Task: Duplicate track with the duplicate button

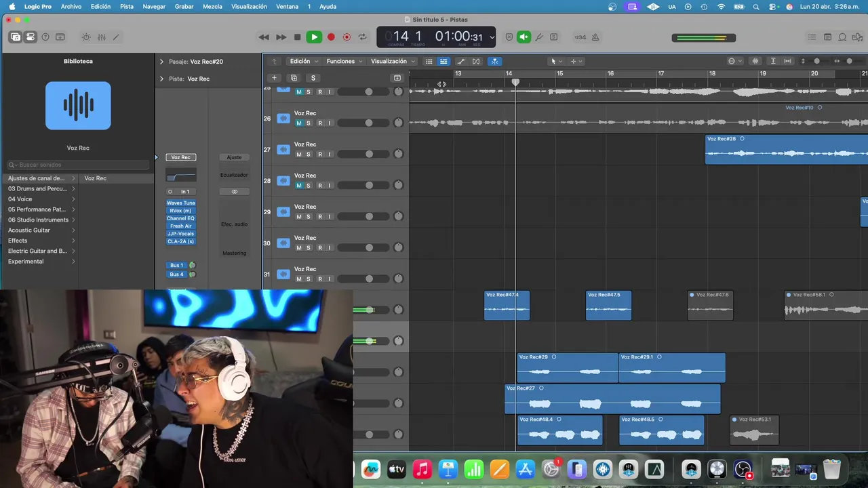Action: pyautogui.click(x=294, y=78)
